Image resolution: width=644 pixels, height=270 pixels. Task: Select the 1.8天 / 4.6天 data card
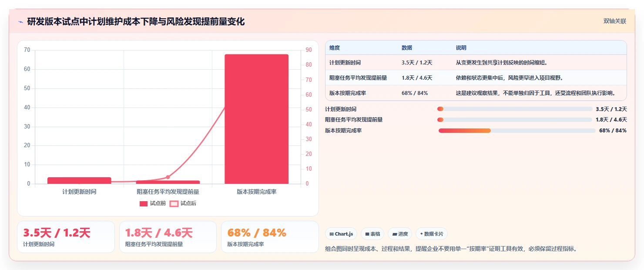click(x=168, y=237)
